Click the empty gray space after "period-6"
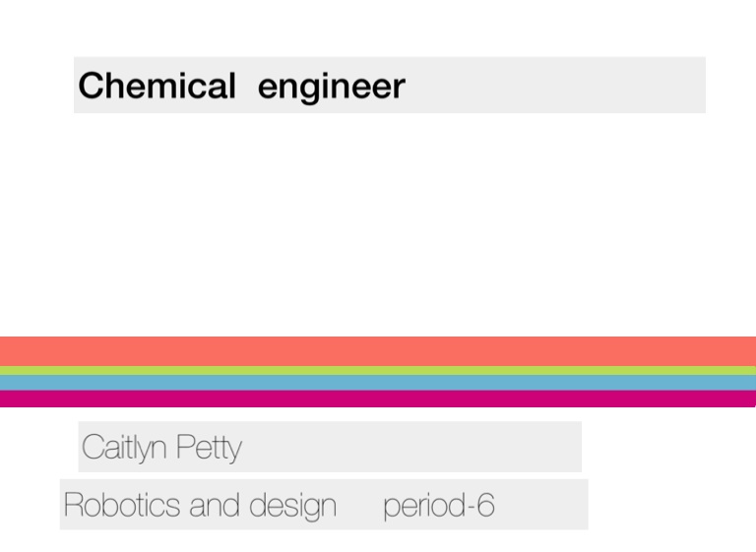 [541, 505]
